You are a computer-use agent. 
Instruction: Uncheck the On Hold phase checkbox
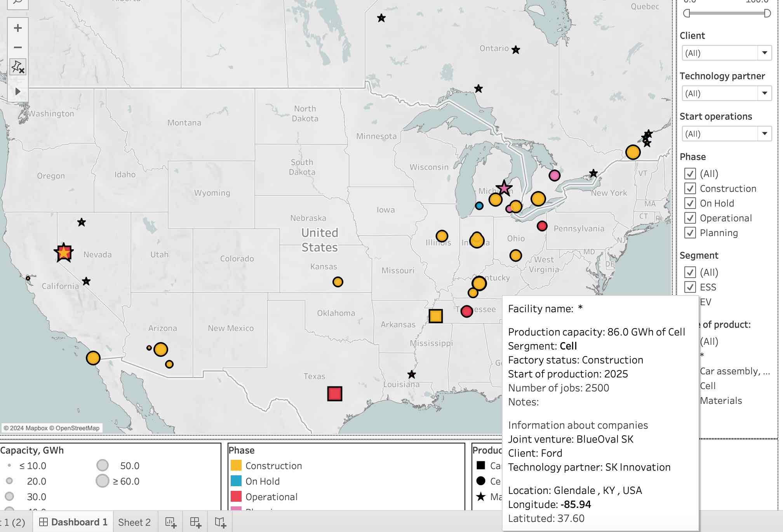[690, 203]
